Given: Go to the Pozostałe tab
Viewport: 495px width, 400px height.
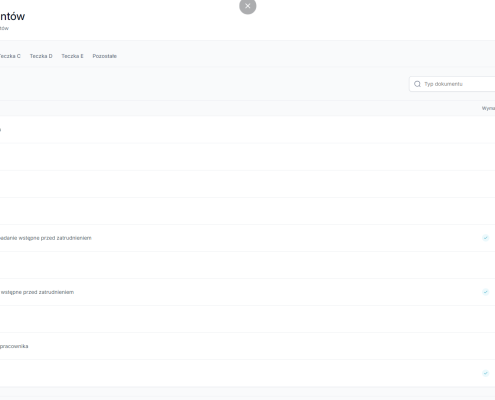Looking at the screenshot, I should (105, 56).
